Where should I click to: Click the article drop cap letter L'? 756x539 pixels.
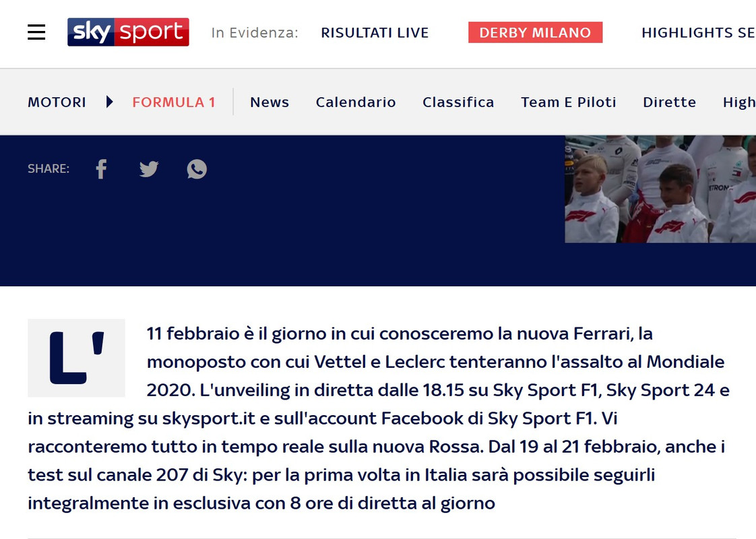tap(76, 358)
